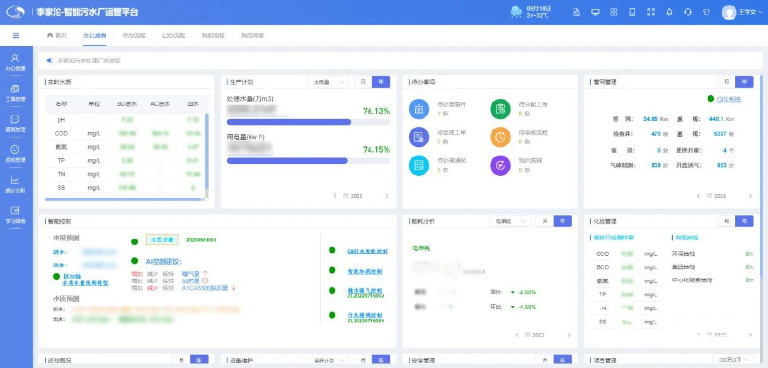Switch 能耗分析 panel to 年 view

pos(563,221)
